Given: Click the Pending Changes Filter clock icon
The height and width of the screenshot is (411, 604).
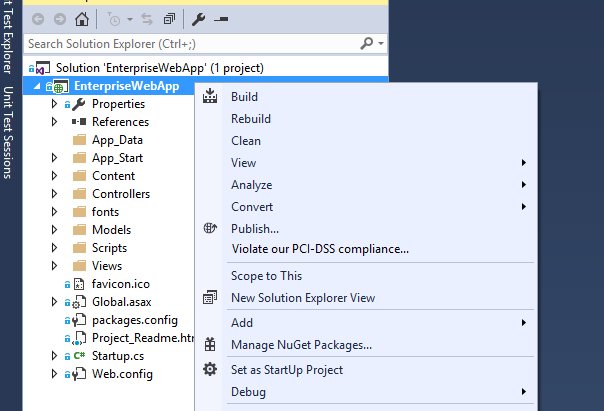Looking at the screenshot, I should [x=114, y=19].
